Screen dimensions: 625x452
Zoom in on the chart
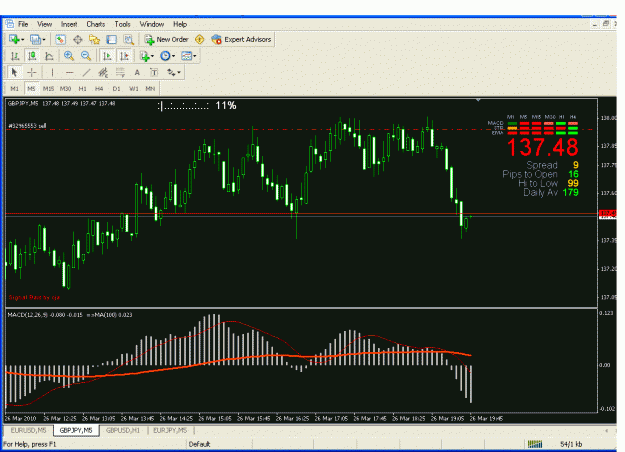[69, 56]
